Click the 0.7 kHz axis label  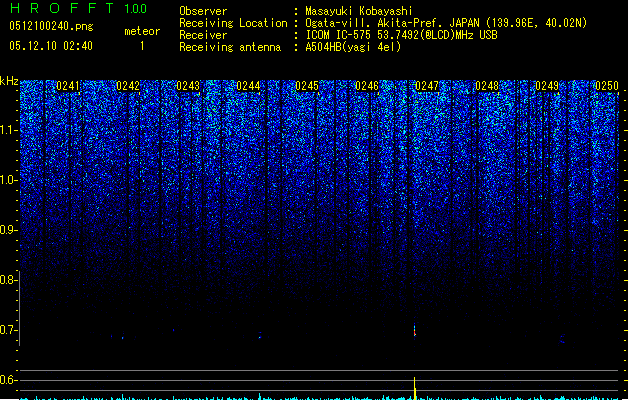click(8, 330)
